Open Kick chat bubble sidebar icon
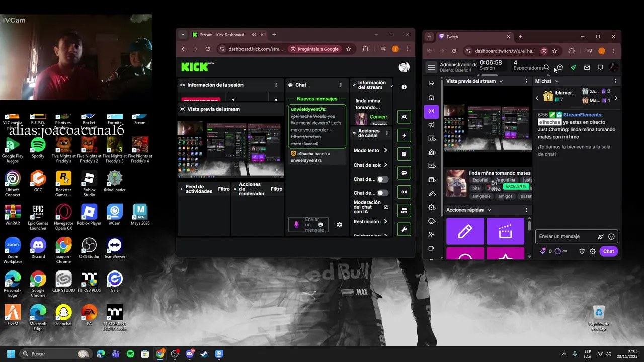This screenshot has height=362, width=644. [x=404, y=173]
